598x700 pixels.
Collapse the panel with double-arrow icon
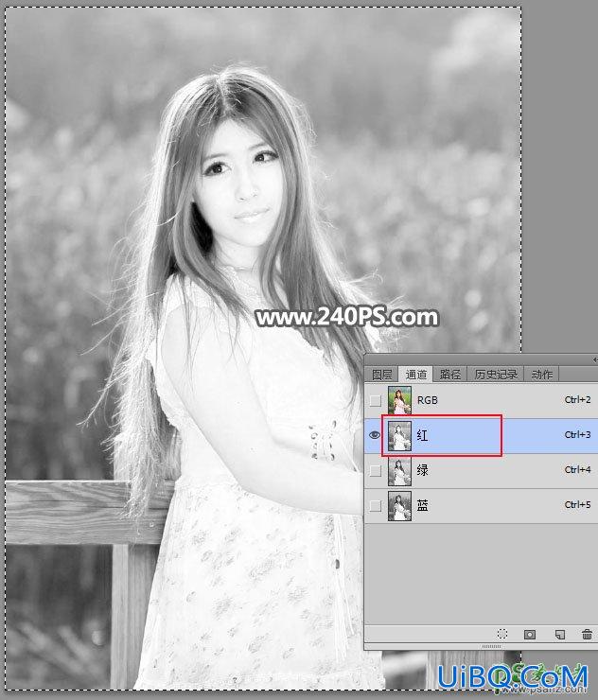(595, 359)
